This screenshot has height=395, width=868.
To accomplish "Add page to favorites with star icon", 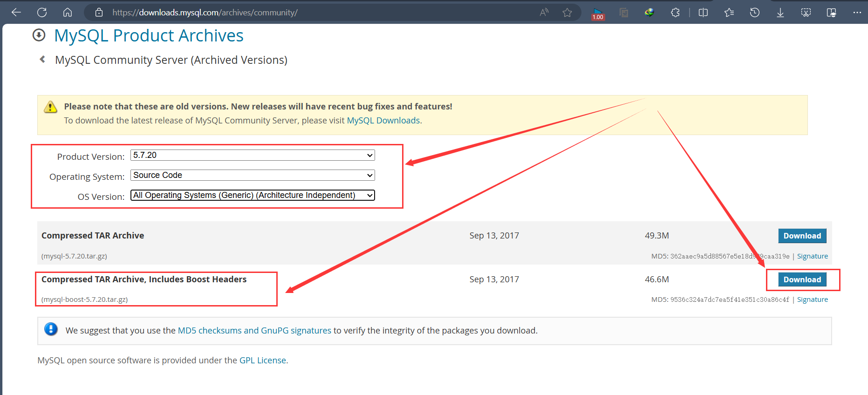I will coord(567,13).
